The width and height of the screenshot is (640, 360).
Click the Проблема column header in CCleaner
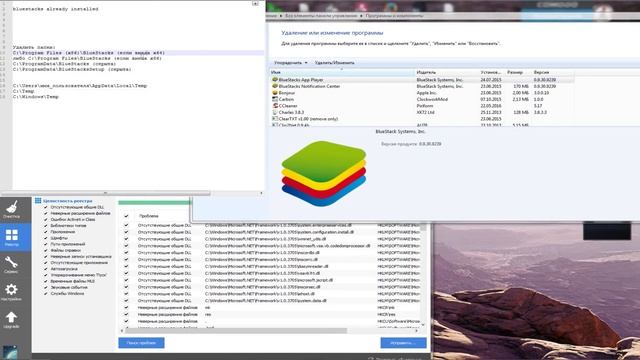[x=148, y=216]
